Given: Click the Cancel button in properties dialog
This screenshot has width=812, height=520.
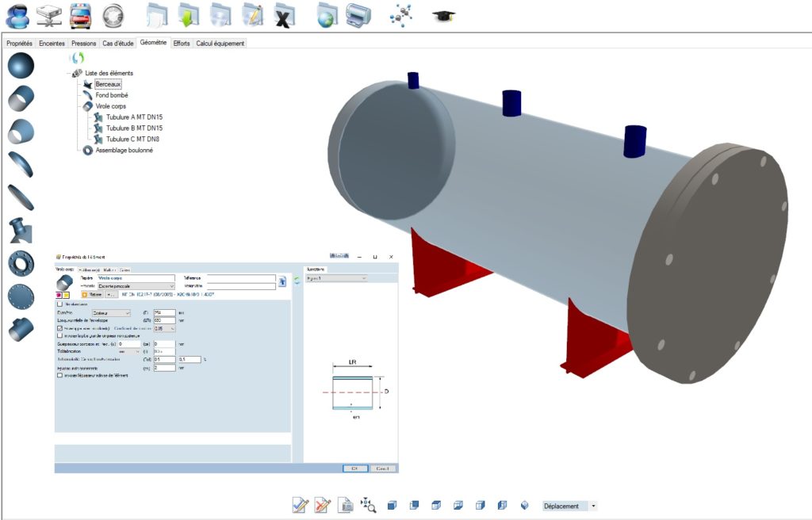Looking at the screenshot, I should 383,468.
